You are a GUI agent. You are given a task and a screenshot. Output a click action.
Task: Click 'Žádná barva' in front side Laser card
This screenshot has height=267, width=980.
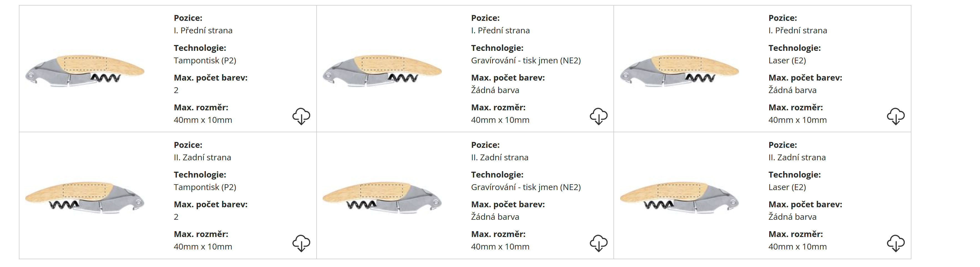pyautogui.click(x=792, y=90)
